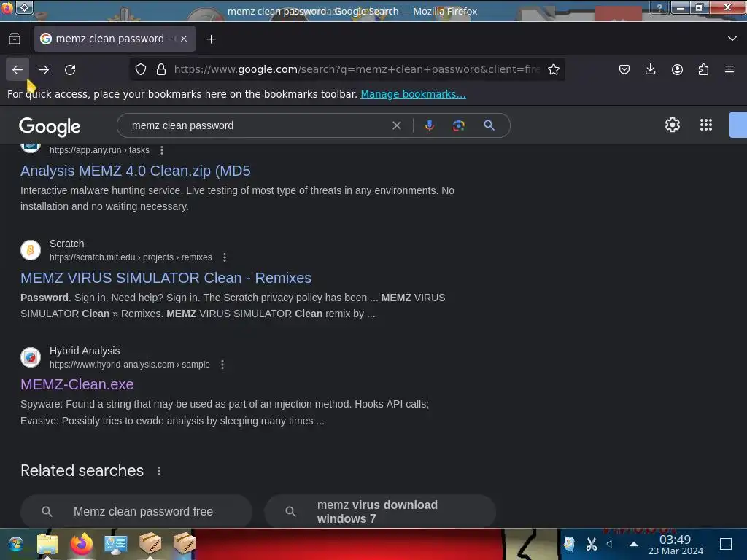Open Google Lens image search
Screen dimensions: 747x560
(x=459, y=125)
